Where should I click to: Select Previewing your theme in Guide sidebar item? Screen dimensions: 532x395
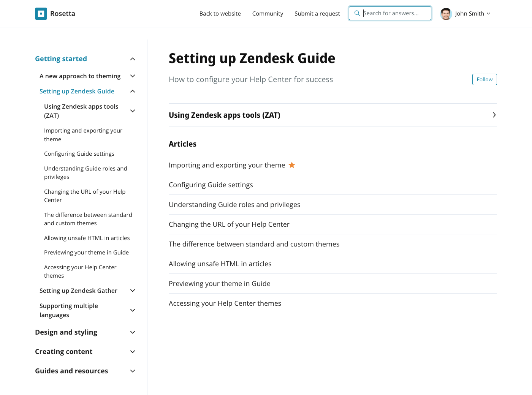(86, 253)
